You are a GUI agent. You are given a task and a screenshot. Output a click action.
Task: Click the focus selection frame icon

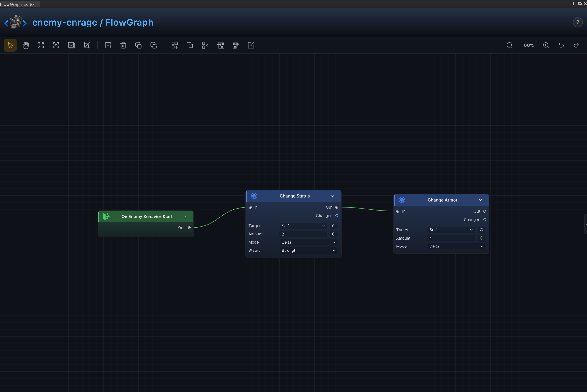coord(56,45)
